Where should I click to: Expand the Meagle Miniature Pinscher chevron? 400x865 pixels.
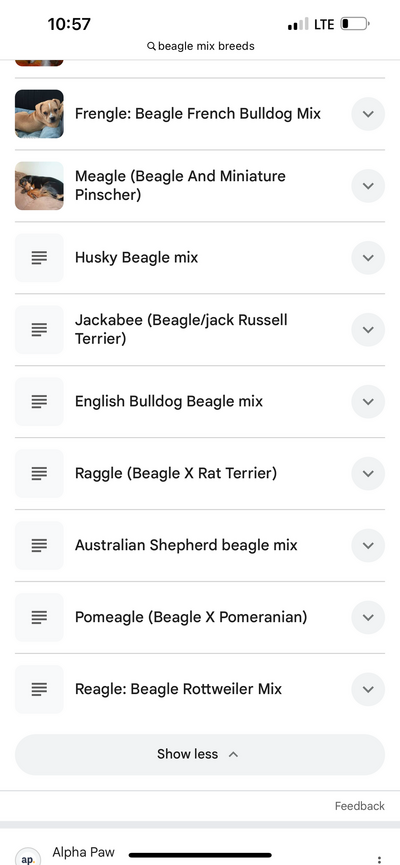pyautogui.click(x=368, y=186)
